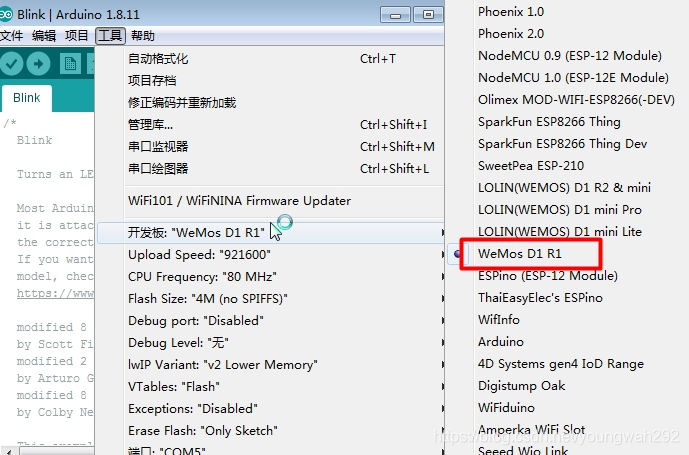Open the 编辑 menu
Image resolution: width=689 pixels, height=455 pixels.
coord(44,35)
